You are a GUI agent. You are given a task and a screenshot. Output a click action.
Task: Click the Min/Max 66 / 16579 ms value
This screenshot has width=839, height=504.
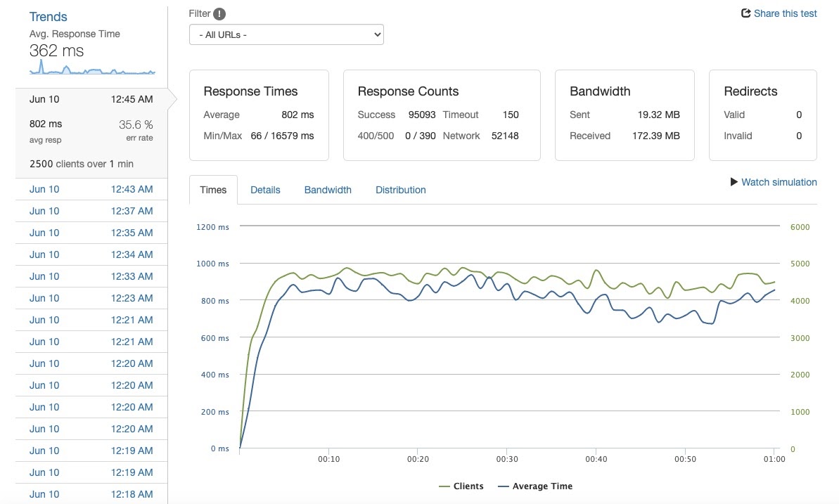click(x=282, y=136)
